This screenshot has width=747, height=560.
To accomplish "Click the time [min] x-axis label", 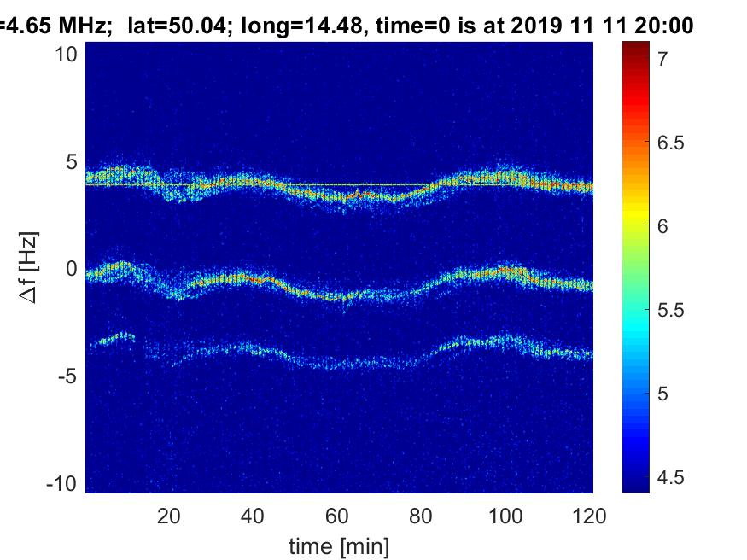I will pos(339,544).
